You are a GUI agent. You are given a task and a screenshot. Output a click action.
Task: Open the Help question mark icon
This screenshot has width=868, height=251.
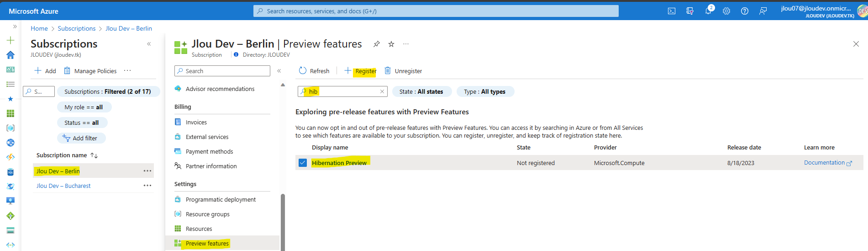(745, 11)
